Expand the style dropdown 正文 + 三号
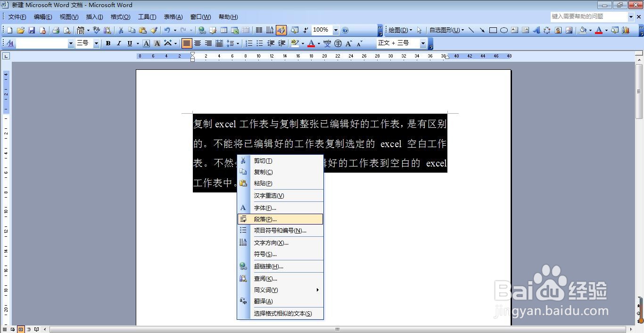 [x=423, y=43]
